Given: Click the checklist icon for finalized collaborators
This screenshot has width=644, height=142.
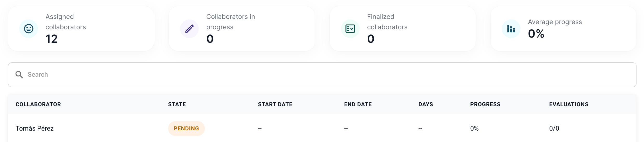Looking at the screenshot, I should pos(350,29).
